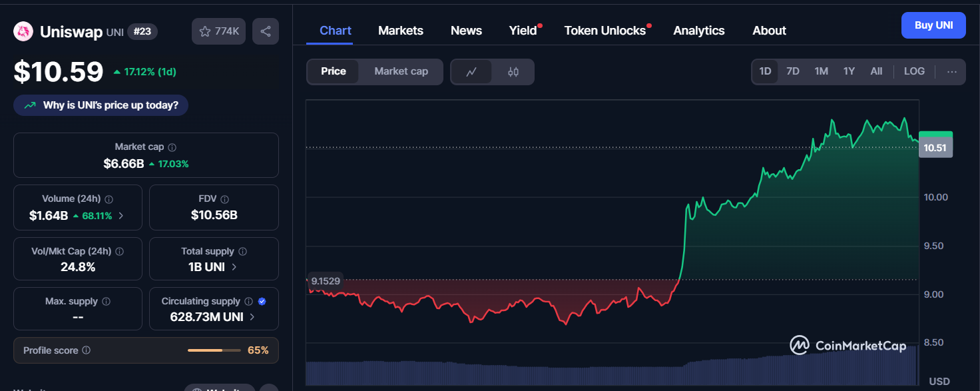Expand Total supply 1B UNI chevron
Image resolution: width=980 pixels, height=391 pixels.
tap(234, 267)
